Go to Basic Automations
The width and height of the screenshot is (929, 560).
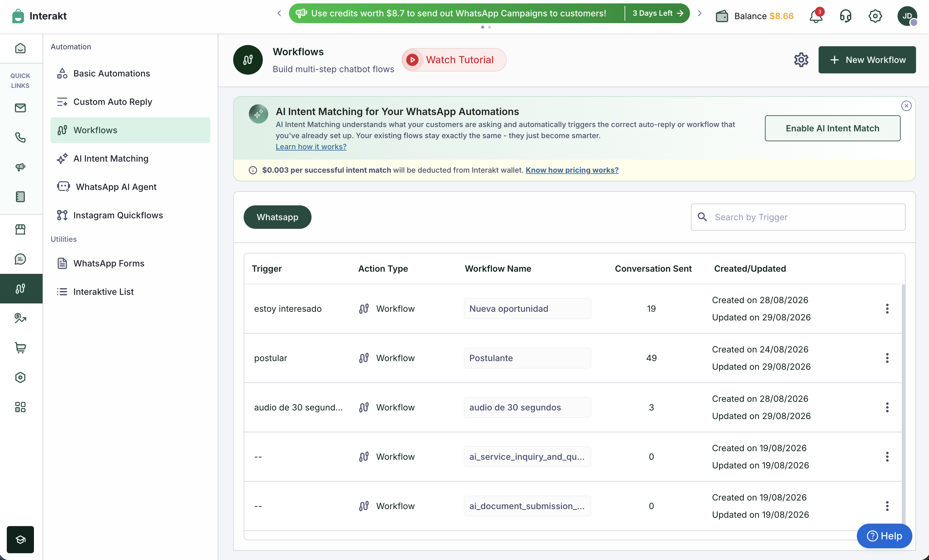(130, 73)
